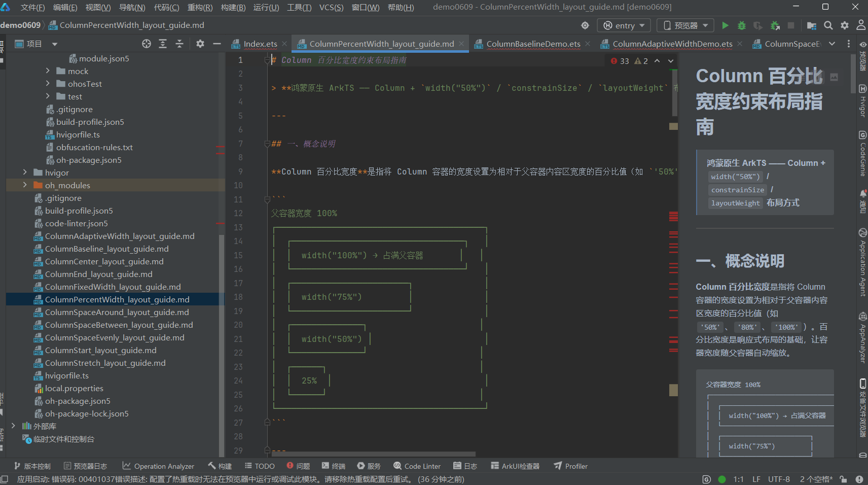Close the Index.ets tab
Screen dimensions: 868x485
pos(284,44)
